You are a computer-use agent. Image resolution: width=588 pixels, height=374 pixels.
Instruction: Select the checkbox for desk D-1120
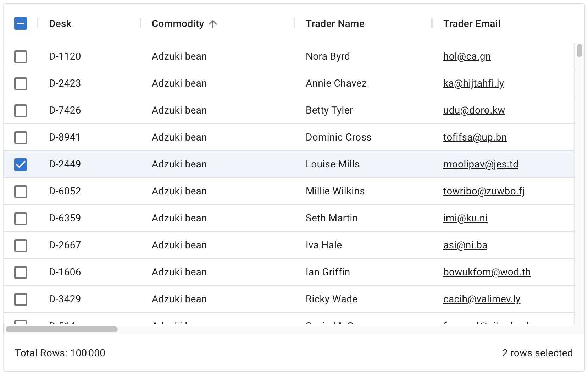point(21,56)
